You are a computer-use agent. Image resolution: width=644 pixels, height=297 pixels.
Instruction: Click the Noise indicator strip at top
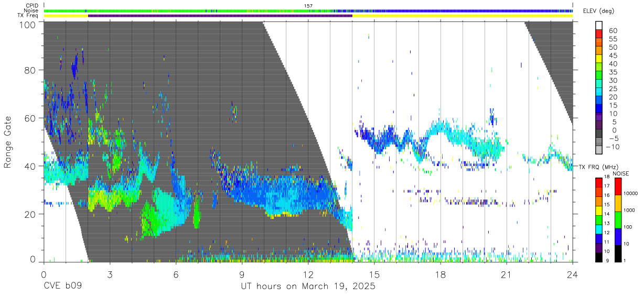pyautogui.click(x=308, y=10)
